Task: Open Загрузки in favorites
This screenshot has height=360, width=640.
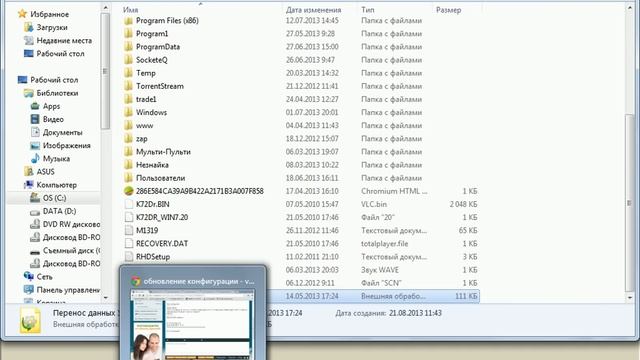Action: click(52, 27)
